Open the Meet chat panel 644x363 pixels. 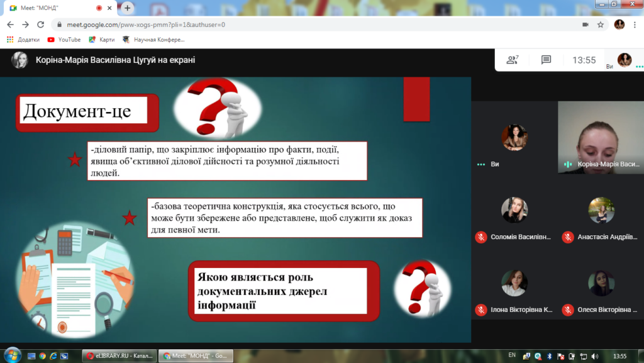(546, 60)
